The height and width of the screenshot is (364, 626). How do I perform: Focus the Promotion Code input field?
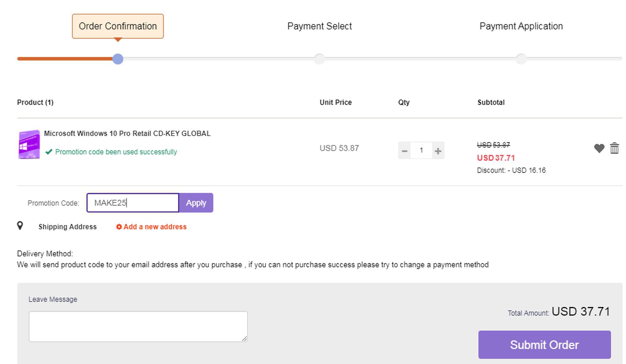click(x=133, y=203)
